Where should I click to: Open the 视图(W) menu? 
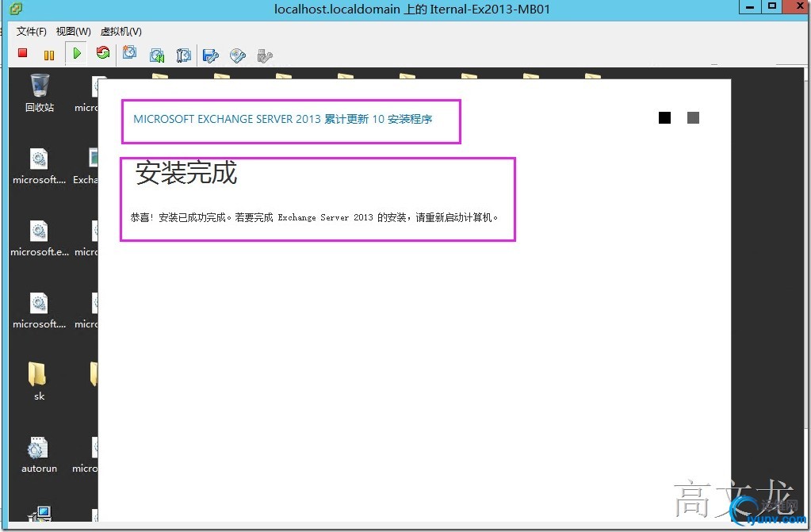coord(74,32)
